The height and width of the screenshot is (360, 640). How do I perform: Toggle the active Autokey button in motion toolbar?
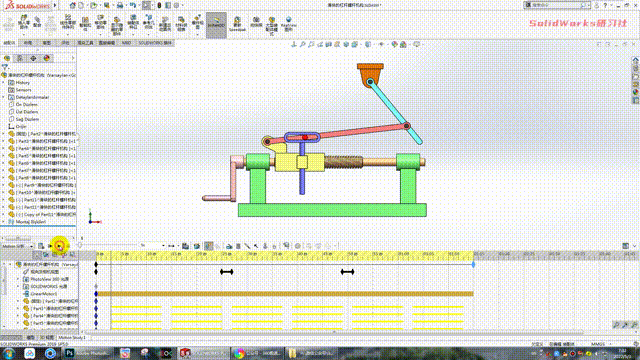tap(209, 246)
